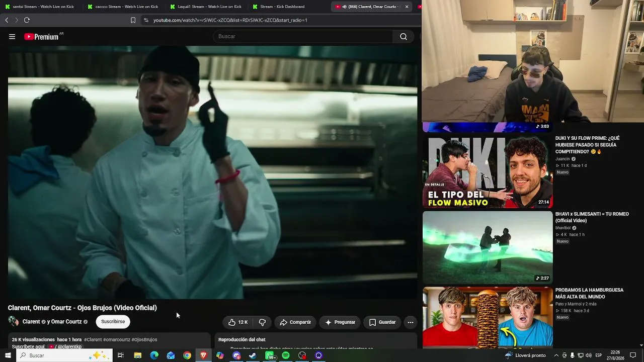
Task: Click the Windows taskbar Buscar search box
Action: 64,355
